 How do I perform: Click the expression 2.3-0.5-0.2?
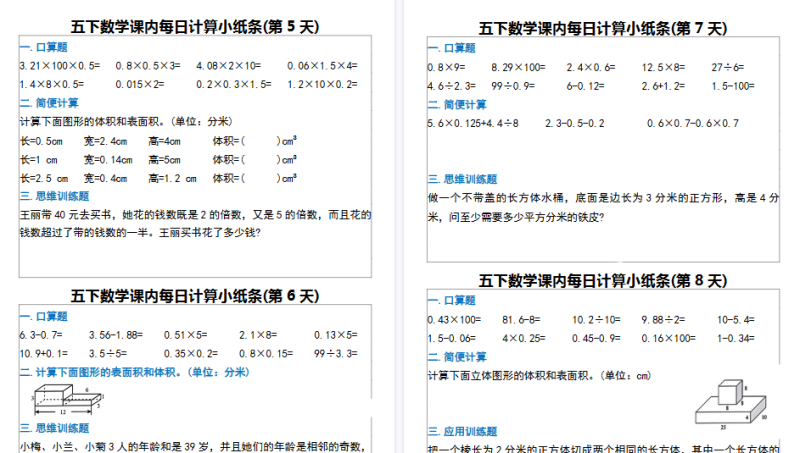click(x=574, y=123)
